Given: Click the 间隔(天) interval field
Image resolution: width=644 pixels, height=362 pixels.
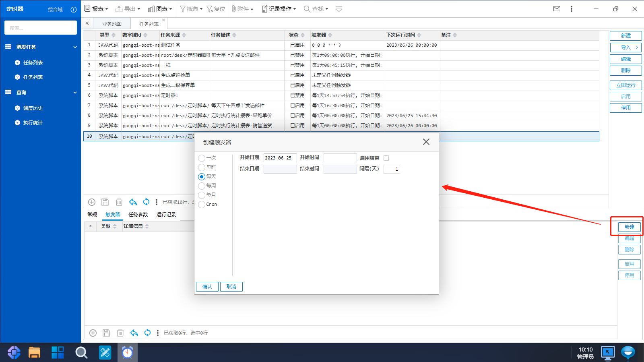Looking at the screenshot, I should click(392, 169).
